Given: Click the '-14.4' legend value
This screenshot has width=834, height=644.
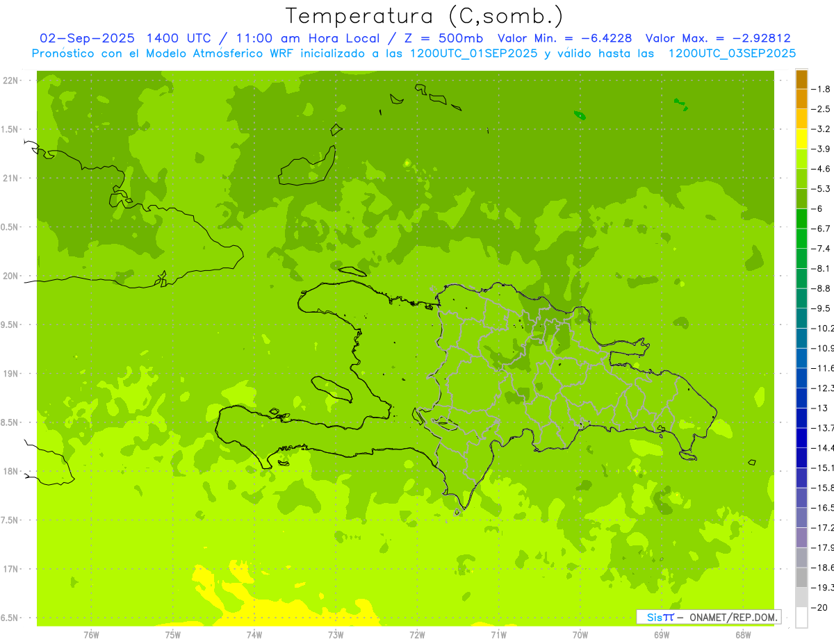Looking at the screenshot, I should pos(823,448).
